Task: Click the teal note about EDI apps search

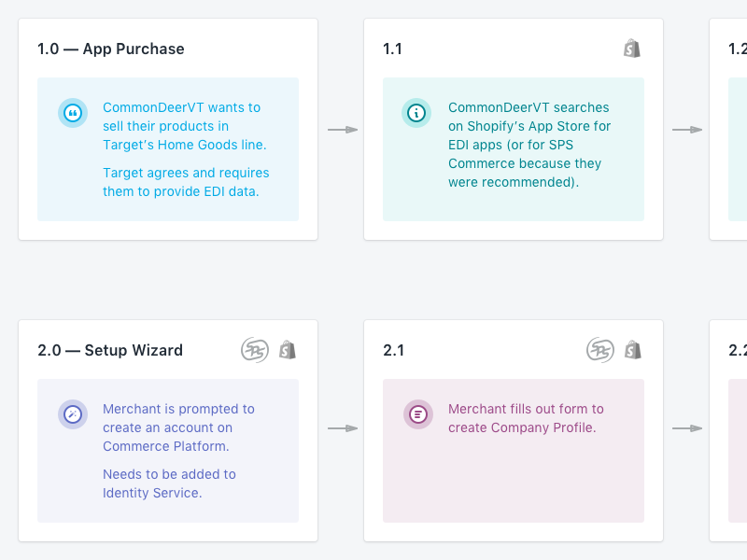Action: coord(514,149)
